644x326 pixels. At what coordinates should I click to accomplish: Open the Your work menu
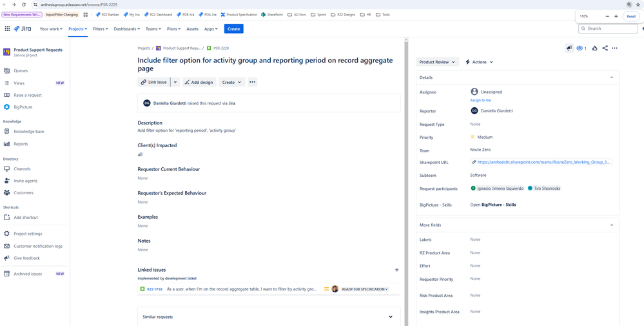pos(52,29)
